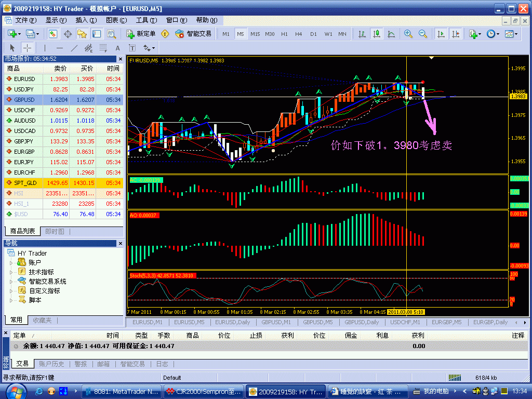The height and width of the screenshot is (399, 532).
Task: Expand the 账户 node in navigator
Action: pyautogui.click(x=11, y=263)
